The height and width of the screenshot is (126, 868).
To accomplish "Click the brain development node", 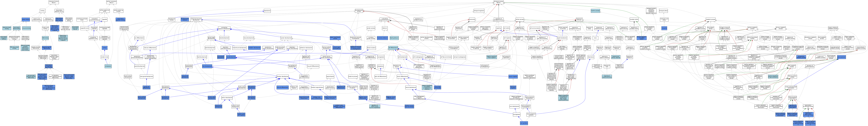I will pos(207,66).
